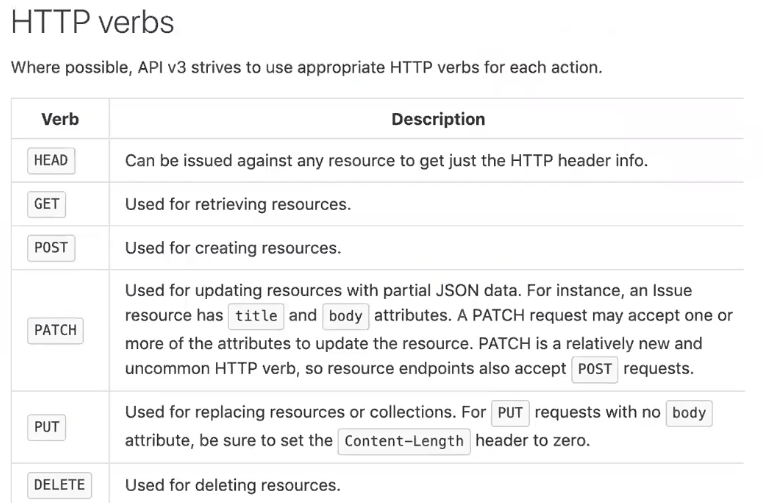Click the HEAD verb badge
This screenshot has width=762, height=503.
pyautogui.click(x=51, y=160)
